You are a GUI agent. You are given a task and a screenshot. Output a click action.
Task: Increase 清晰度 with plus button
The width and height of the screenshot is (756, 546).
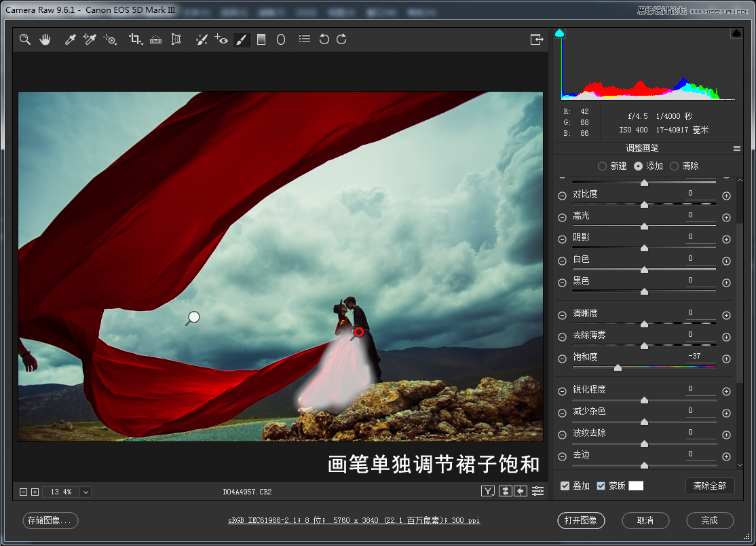pyautogui.click(x=727, y=316)
